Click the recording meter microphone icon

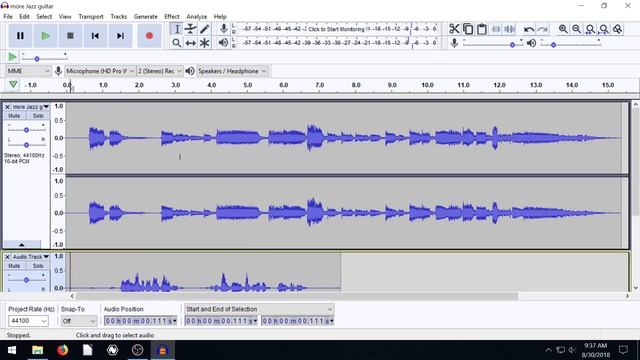pos(223,29)
